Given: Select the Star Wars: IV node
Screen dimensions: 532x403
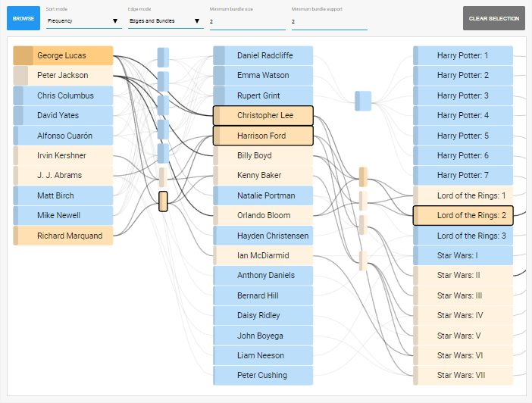Looking at the screenshot, I should (x=463, y=315).
